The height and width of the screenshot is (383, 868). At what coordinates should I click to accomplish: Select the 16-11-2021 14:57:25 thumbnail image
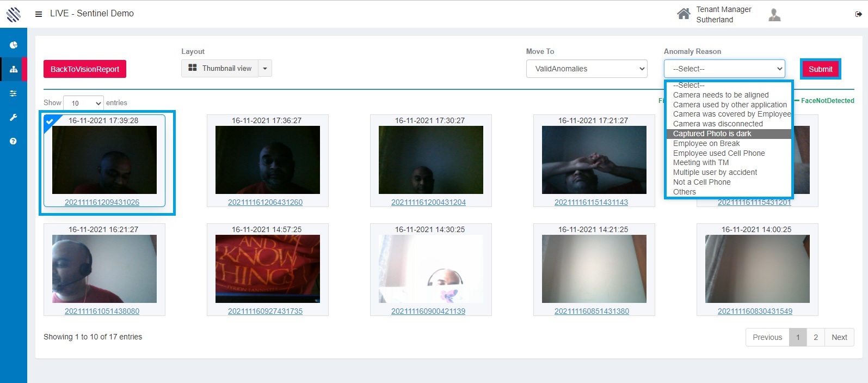(x=268, y=269)
